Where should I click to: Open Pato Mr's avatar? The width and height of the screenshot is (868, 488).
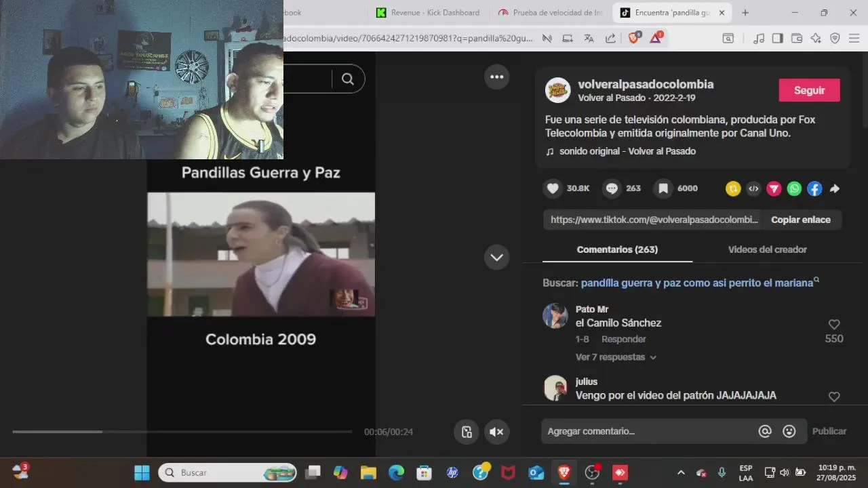coord(555,316)
